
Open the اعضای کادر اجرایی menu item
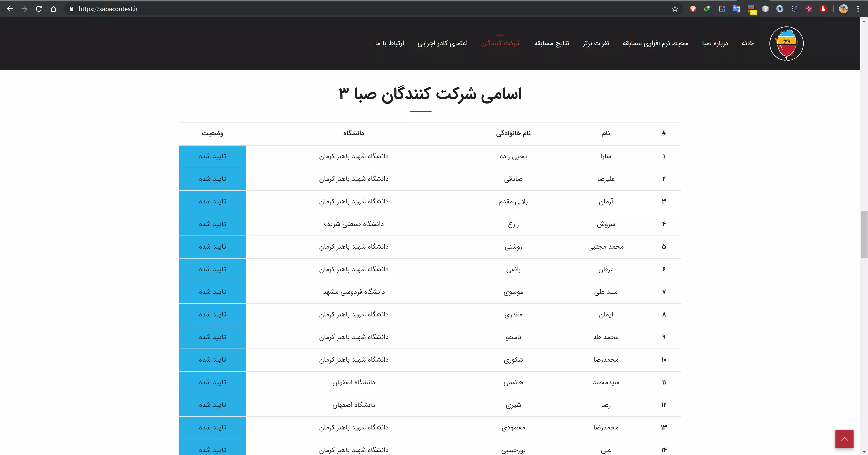(x=442, y=43)
